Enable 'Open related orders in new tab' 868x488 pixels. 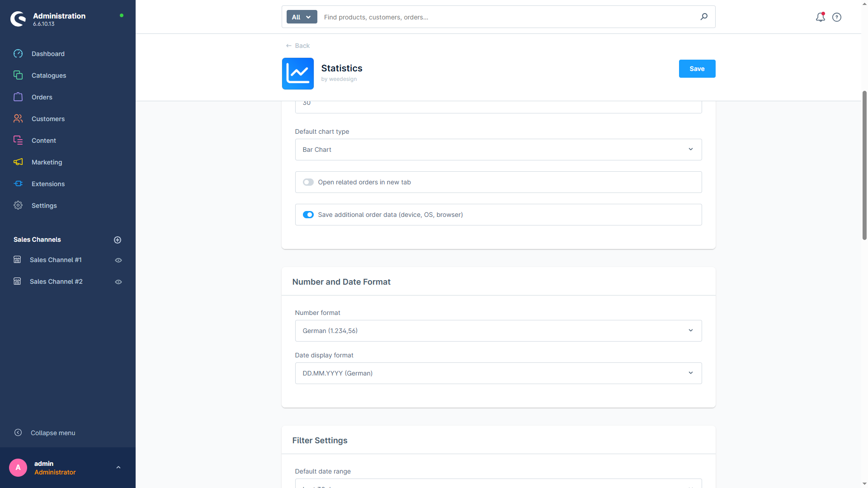(x=308, y=182)
